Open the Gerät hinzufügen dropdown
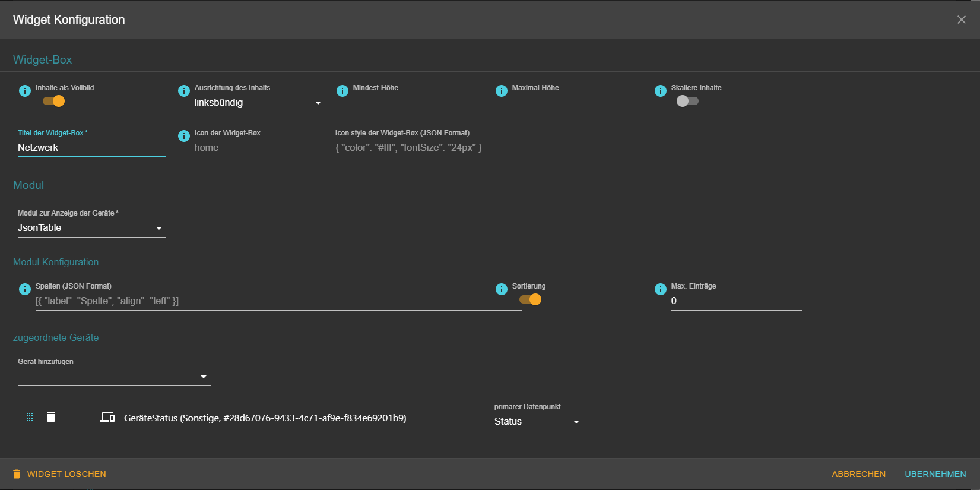This screenshot has height=490, width=980. coord(114,377)
